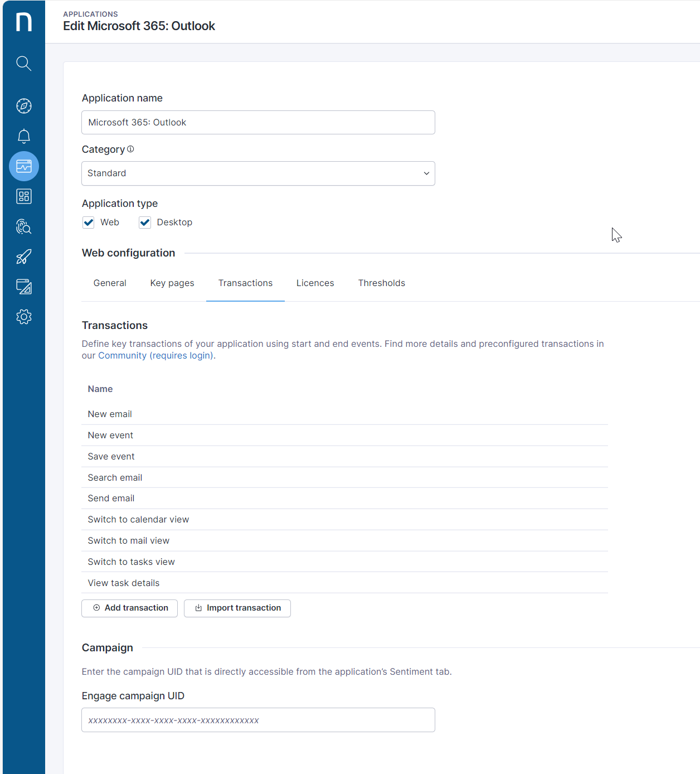Open the rocket campaigns icon
The height and width of the screenshot is (774, 700).
(24, 257)
